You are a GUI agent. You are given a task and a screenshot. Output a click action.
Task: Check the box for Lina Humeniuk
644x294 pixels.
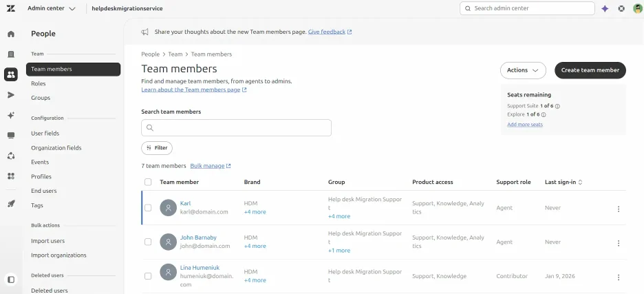click(x=148, y=276)
